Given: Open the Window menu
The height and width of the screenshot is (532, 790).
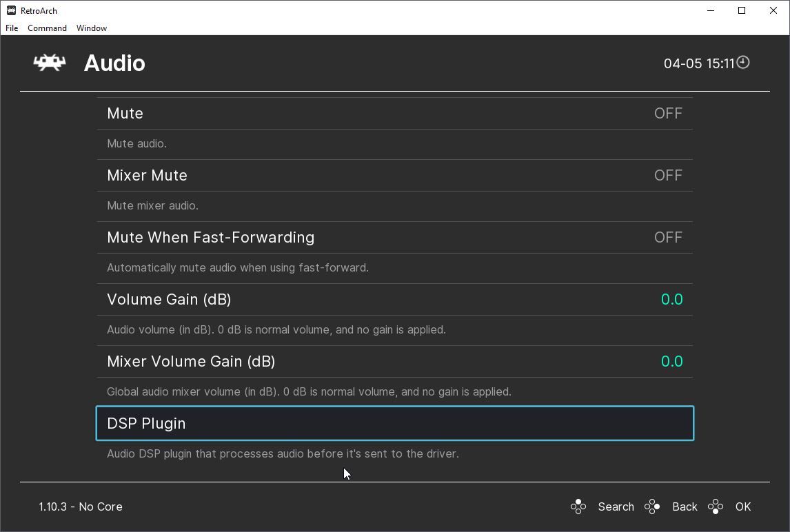Looking at the screenshot, I should [x=92, y=28].
